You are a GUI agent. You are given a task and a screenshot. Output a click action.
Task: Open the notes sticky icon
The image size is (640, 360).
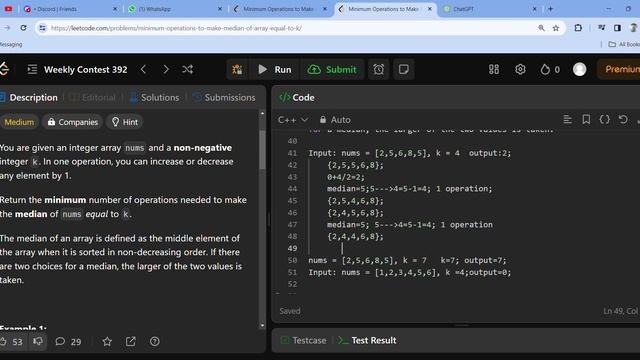tap(404, 69)
